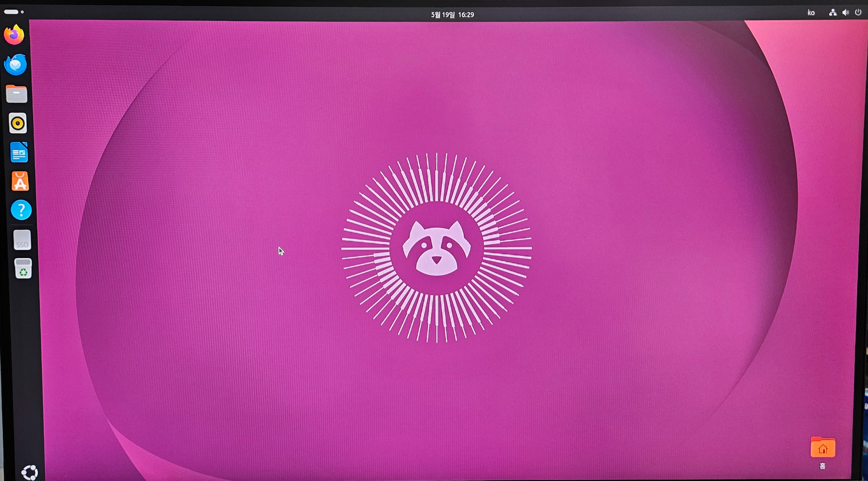The width and height of the screenshot is (868, 481).
Task: Open the Files manager in the dock
Action: click(17, 94)
